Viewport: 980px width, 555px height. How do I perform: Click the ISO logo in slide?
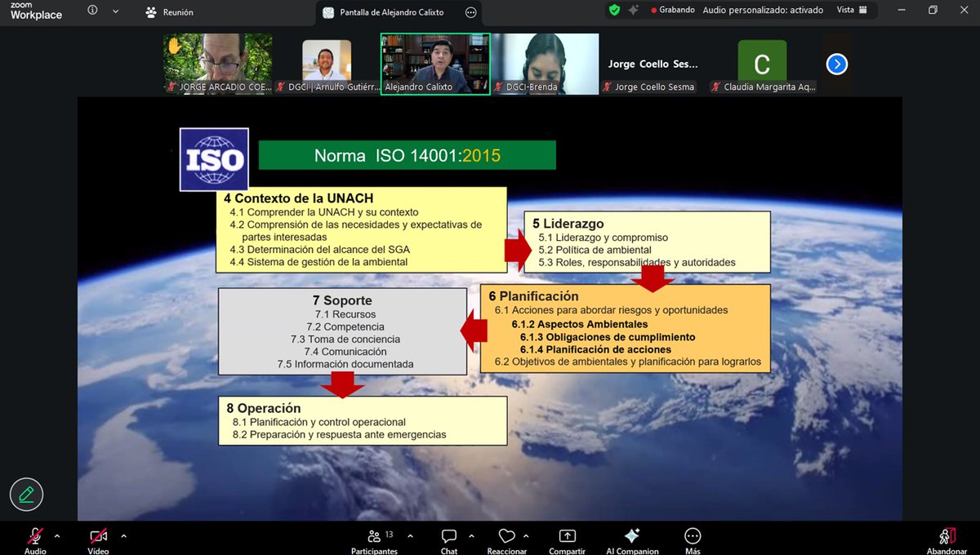click(214, 159)
